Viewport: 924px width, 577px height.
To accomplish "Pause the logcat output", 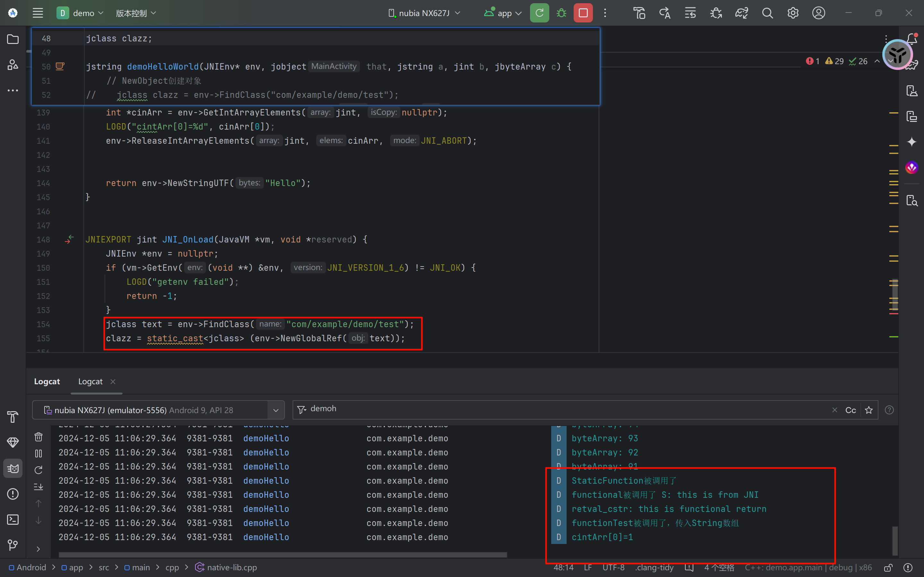I will click(x=38, y=454).
